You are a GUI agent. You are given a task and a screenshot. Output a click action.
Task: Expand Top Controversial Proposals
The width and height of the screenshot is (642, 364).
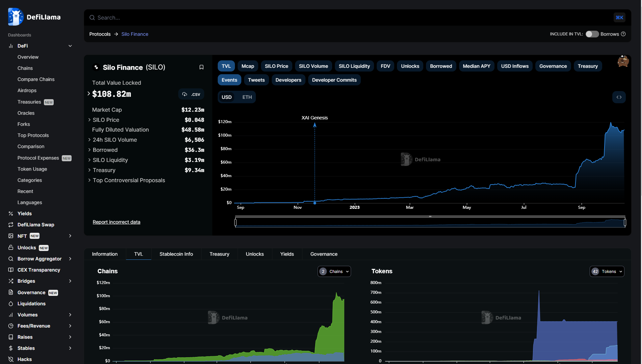(x=89, y=180)
